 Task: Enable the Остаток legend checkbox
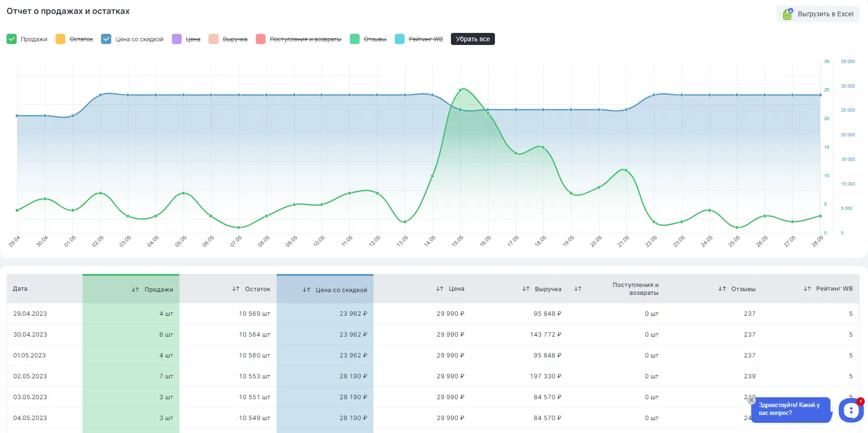(x=60, y=39)
